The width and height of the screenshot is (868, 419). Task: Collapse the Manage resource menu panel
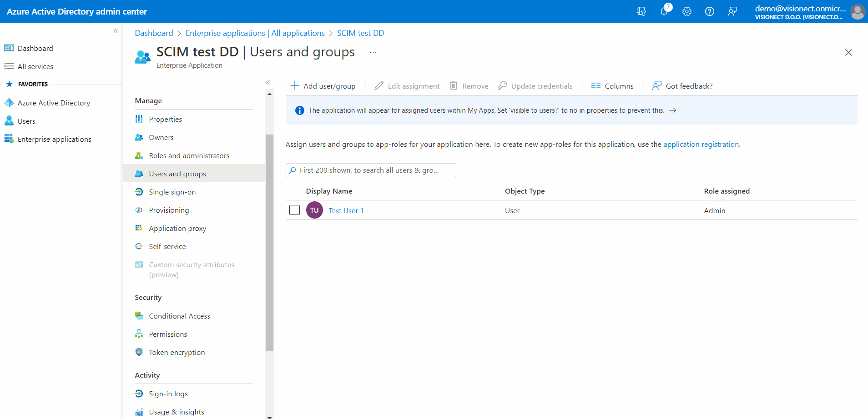267,83
